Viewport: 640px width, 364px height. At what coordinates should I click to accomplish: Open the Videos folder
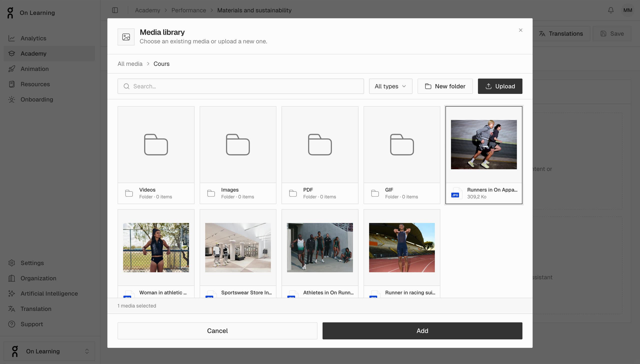click(156, 155)
